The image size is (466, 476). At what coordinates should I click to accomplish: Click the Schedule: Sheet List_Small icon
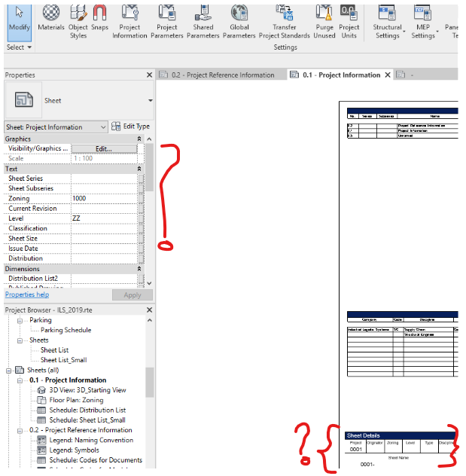point(41,420)
